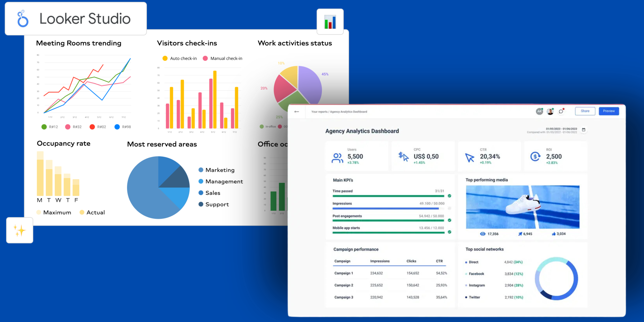
Task: Click the Most reserved areas pie chart
Action: (x=158, y=187)
